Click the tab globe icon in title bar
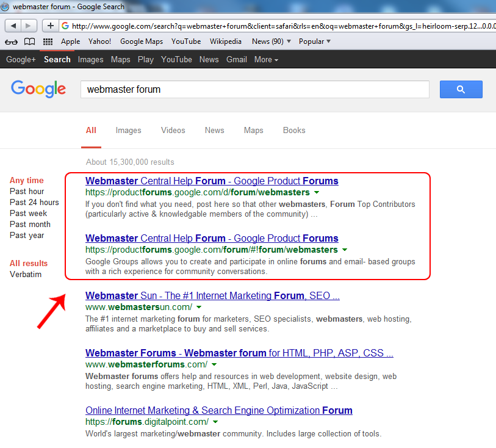Viewport: 496px width, 448px height. 5,6
